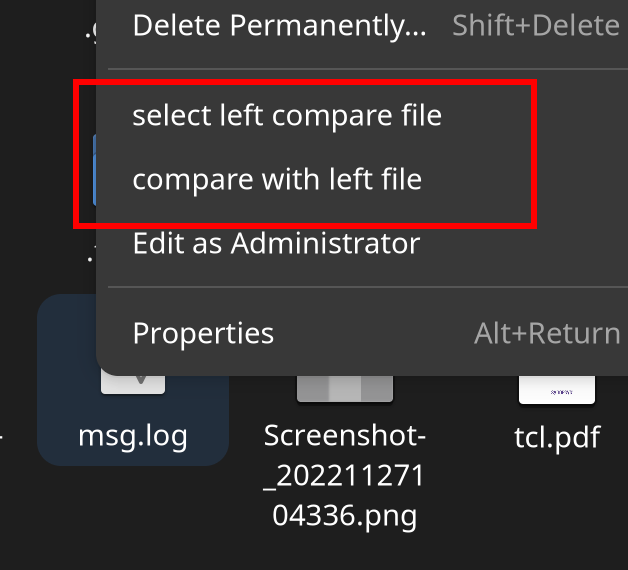The height and width of the screenshot is (570, 628).
Task: Select the msg.log file icon
Action: (x=133, y=385)
